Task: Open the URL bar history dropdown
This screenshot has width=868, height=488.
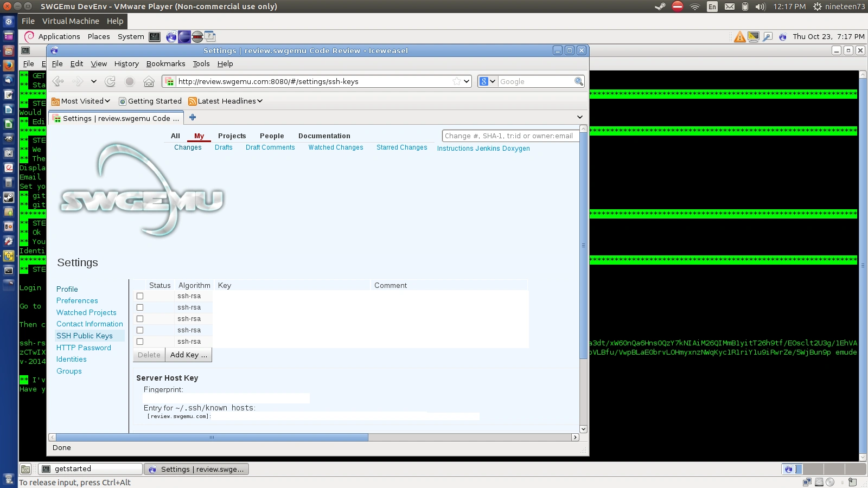Action: tap(467, 81)
